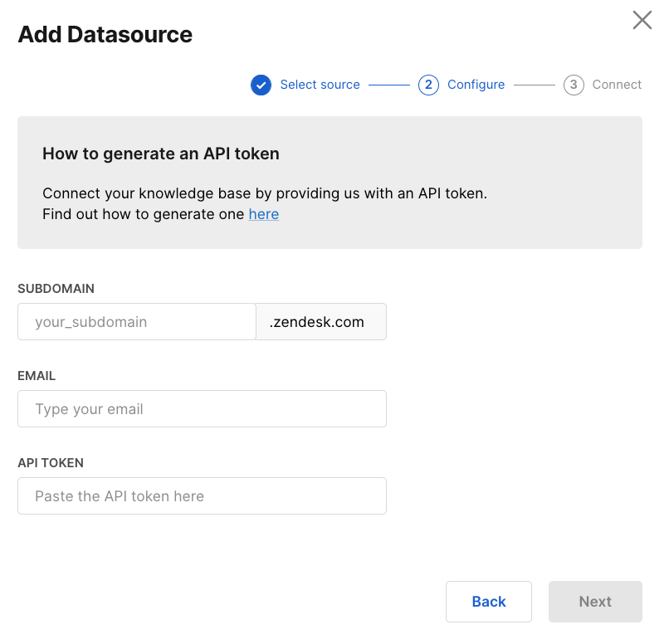
Task: Click the 'Paste the API token here' field
Action: pos(202,496)
